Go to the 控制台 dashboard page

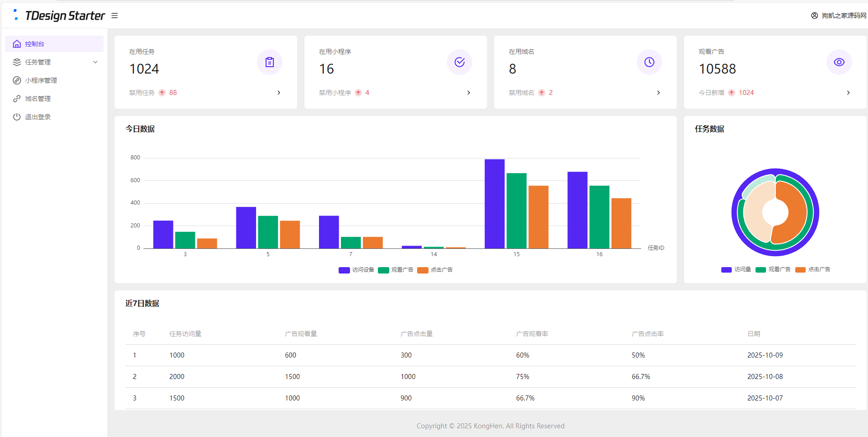35,44
